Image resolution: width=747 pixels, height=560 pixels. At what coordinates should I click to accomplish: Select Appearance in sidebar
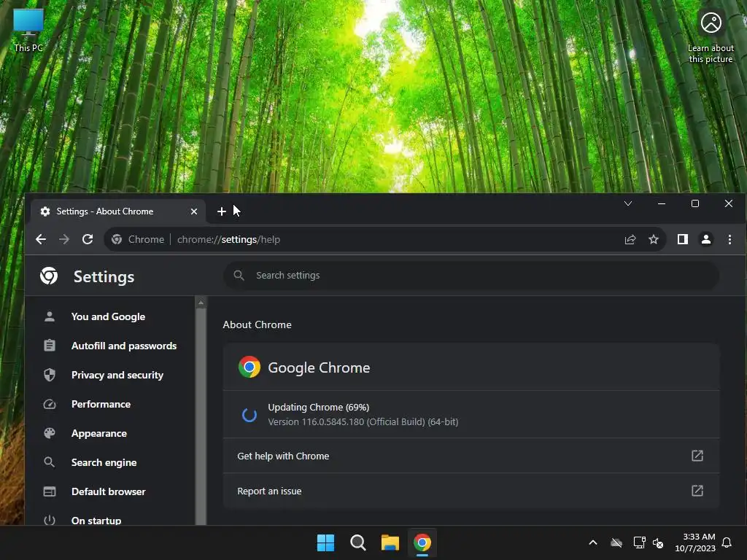coord(99,433)
